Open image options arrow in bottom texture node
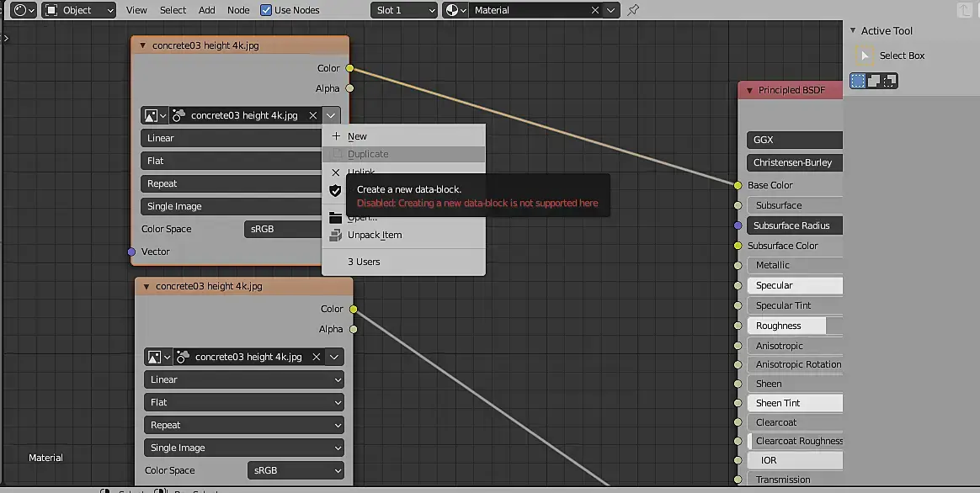This screenshot has height=493, width=980. click(334, 357)
